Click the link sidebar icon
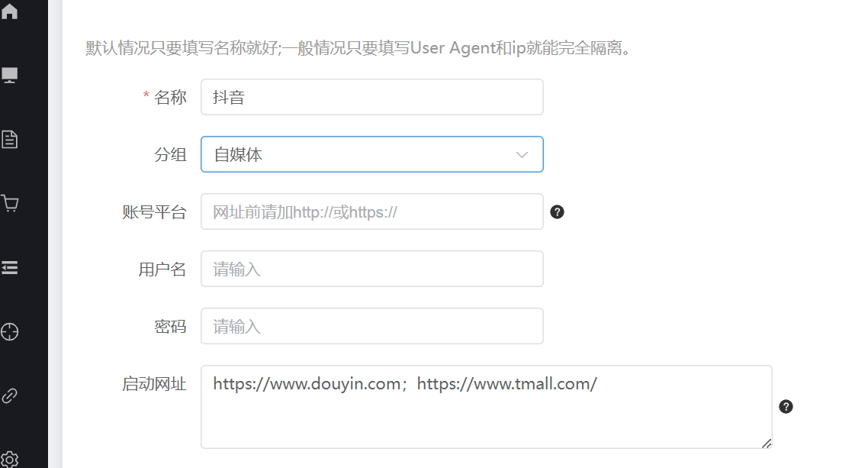The height and width of the screenshot is (468, 868). point(11,395)
